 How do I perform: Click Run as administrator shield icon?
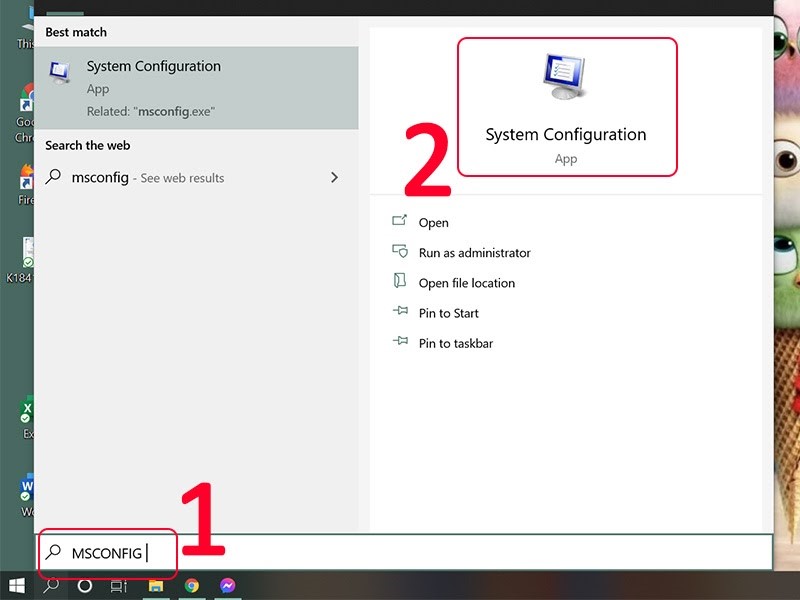400,251
